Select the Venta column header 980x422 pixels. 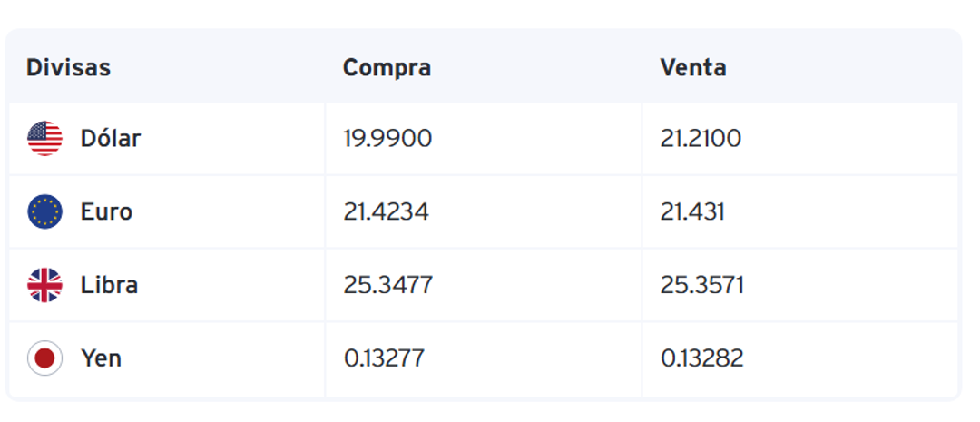tap(693, 68)
